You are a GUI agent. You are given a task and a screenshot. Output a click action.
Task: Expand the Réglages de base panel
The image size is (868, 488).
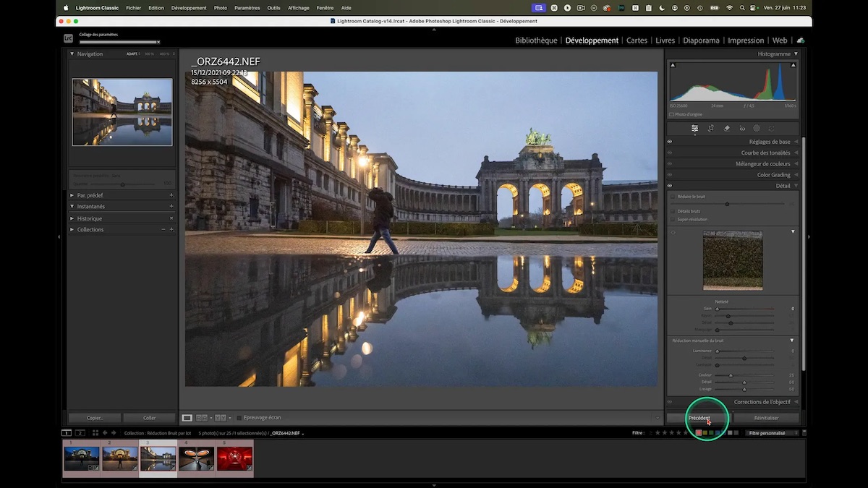tap(796, 142)
